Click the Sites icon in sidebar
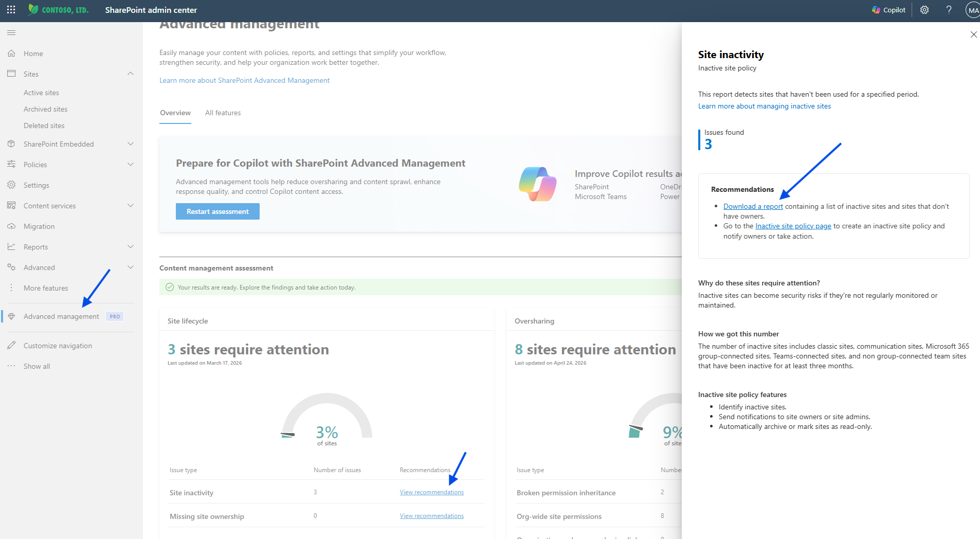This screenshot has height=539, width=980. click(11, 74)
